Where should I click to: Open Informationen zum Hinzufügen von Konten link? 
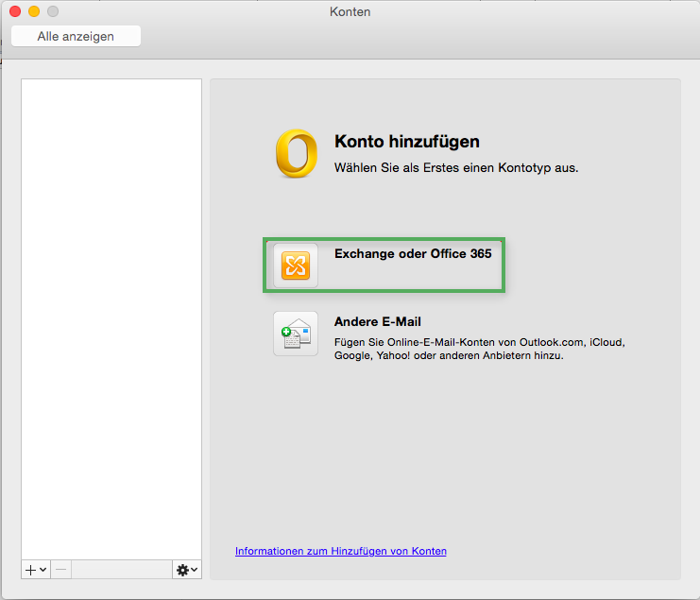341,551
